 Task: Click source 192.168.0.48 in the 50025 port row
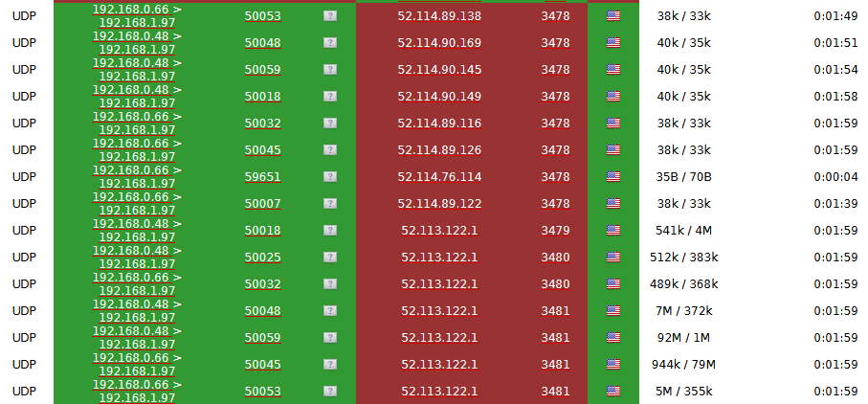click(132, 251)
